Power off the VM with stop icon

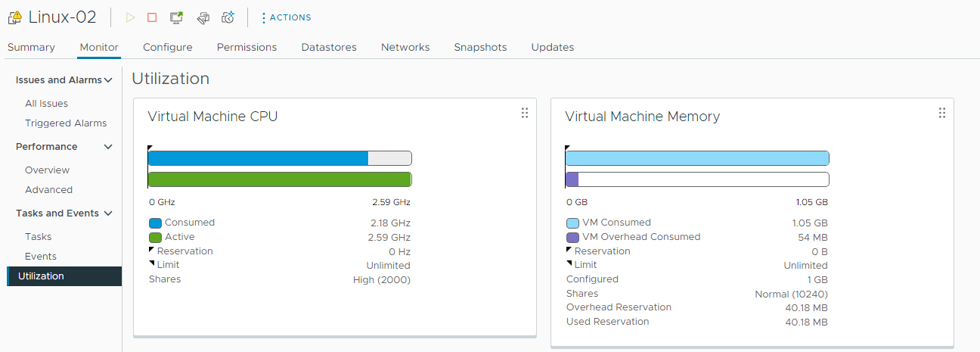pos(152,17)
